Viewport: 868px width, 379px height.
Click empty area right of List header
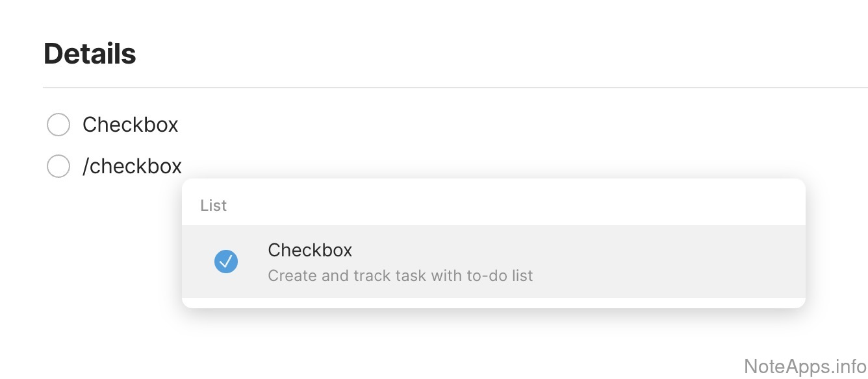(520, 206)
